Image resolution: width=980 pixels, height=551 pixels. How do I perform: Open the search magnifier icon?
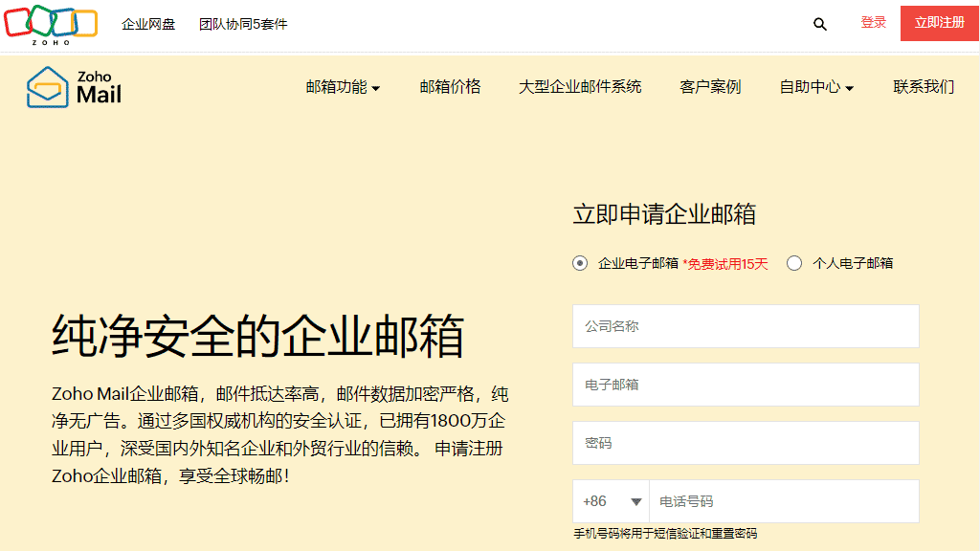pyautogui.click(x=819, y=24)
